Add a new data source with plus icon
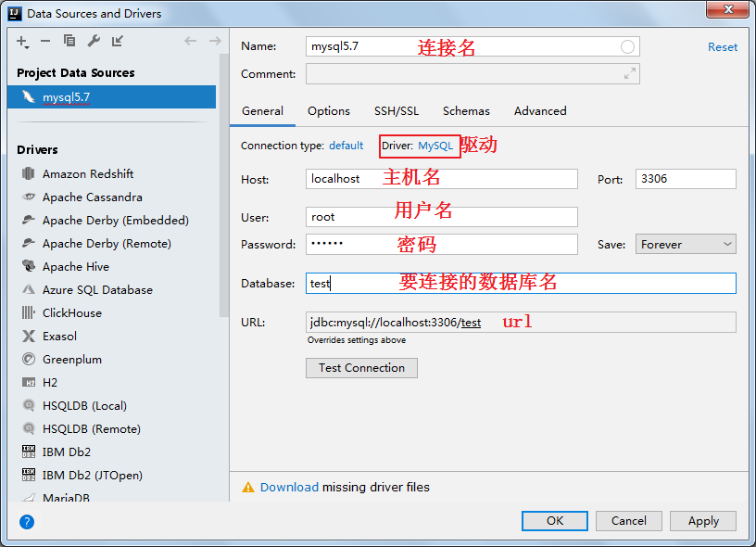 coord(22,42)
